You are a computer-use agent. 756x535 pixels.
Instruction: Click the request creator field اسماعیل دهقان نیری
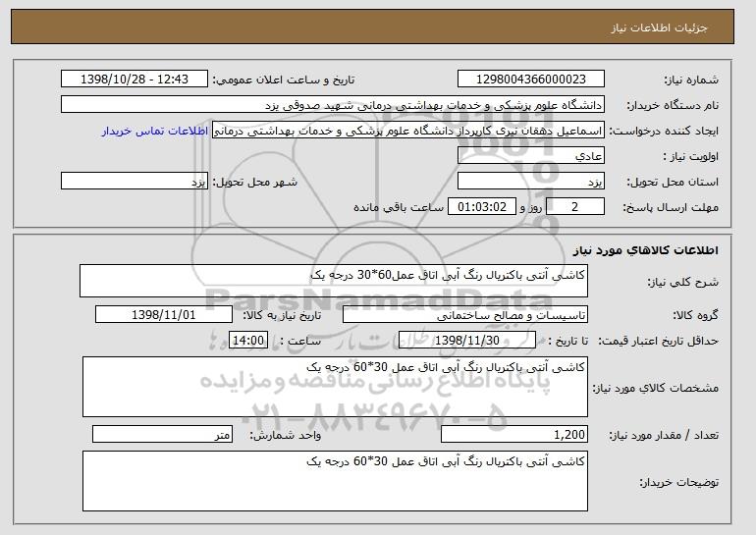407,131
